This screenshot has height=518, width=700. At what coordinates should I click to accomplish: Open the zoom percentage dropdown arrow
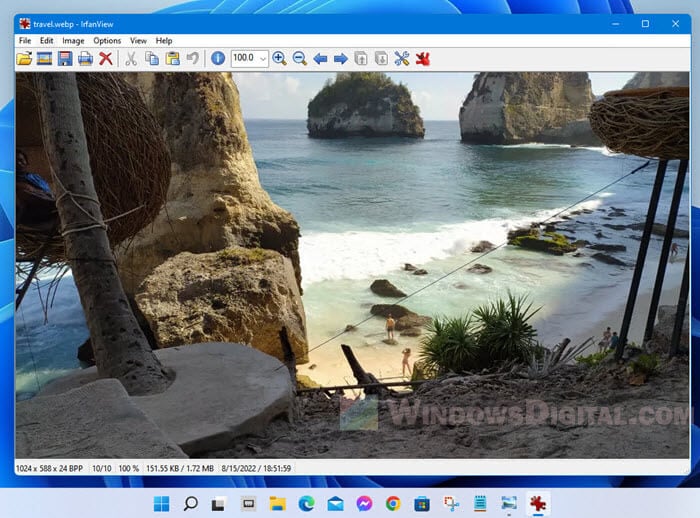point(263,58)
